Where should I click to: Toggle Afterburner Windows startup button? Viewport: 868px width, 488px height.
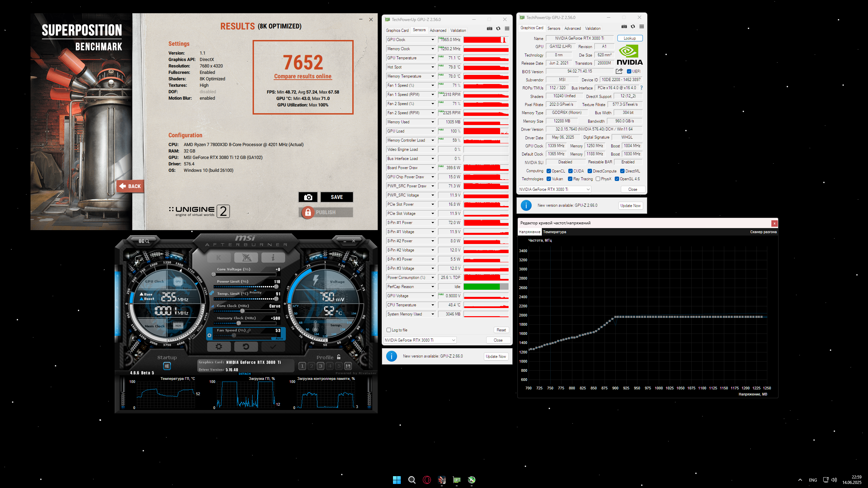coord(166,366)
